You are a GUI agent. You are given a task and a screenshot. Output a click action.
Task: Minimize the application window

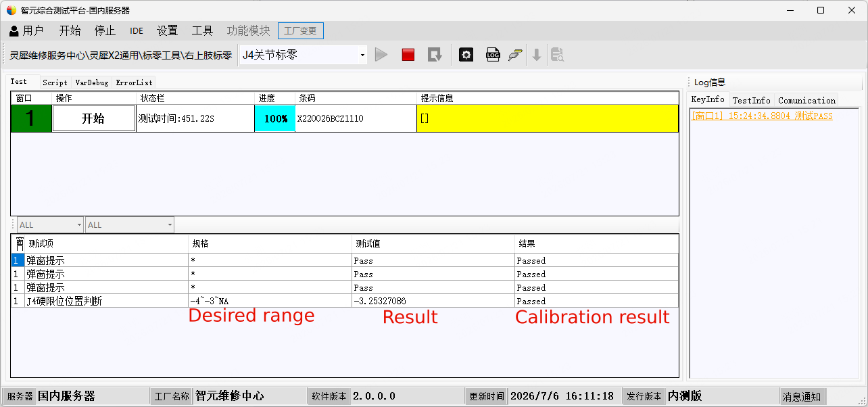791,10
